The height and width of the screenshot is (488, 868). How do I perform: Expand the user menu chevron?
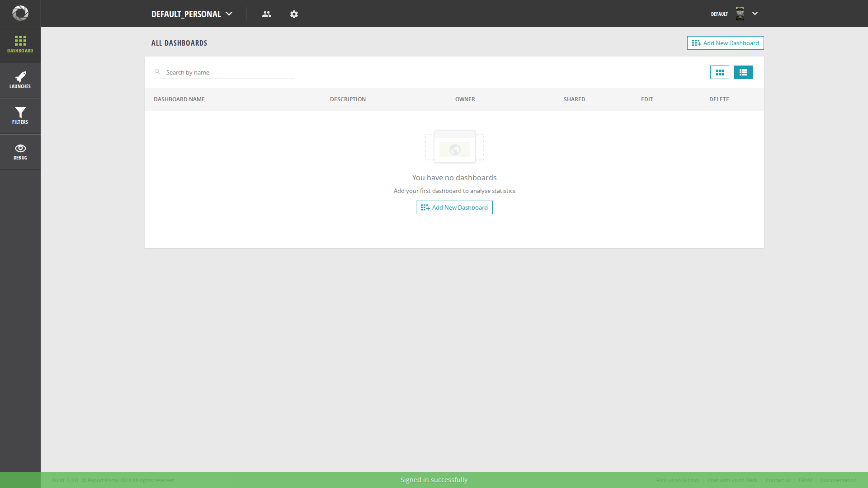[x=755, y=14]
